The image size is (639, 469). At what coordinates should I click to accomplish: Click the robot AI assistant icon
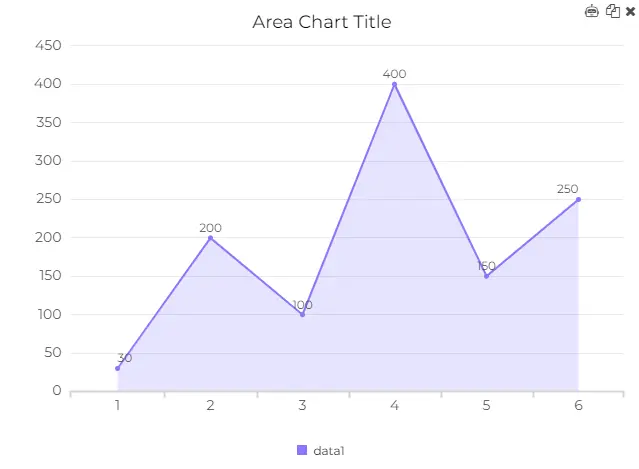(x=591, y=11)
